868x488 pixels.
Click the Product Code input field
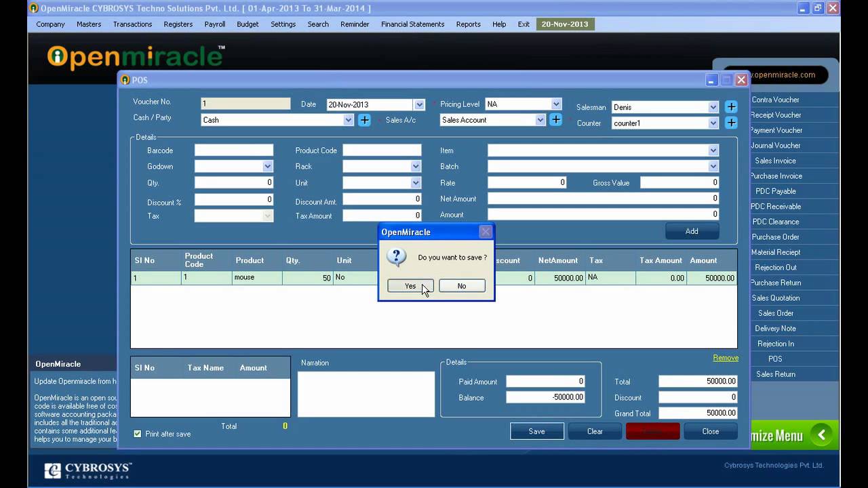point(382,150)
